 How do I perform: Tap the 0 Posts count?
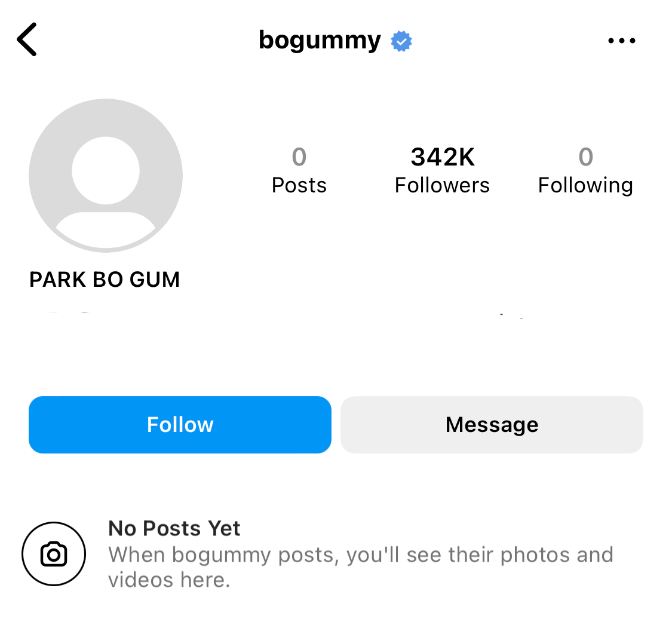[299, 170]
